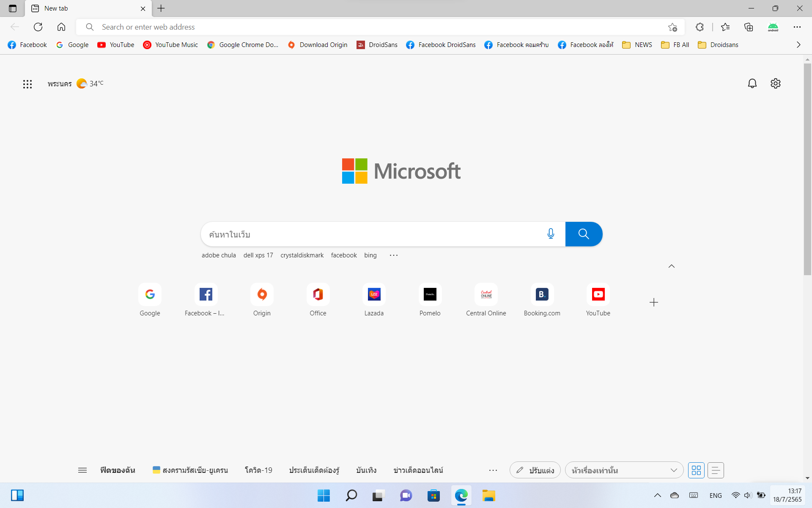Viewport: 812px width, 508px height.
Task: Open the หัวเรื่องเท่านั้น layout dropdown
Action: [624, 470]
